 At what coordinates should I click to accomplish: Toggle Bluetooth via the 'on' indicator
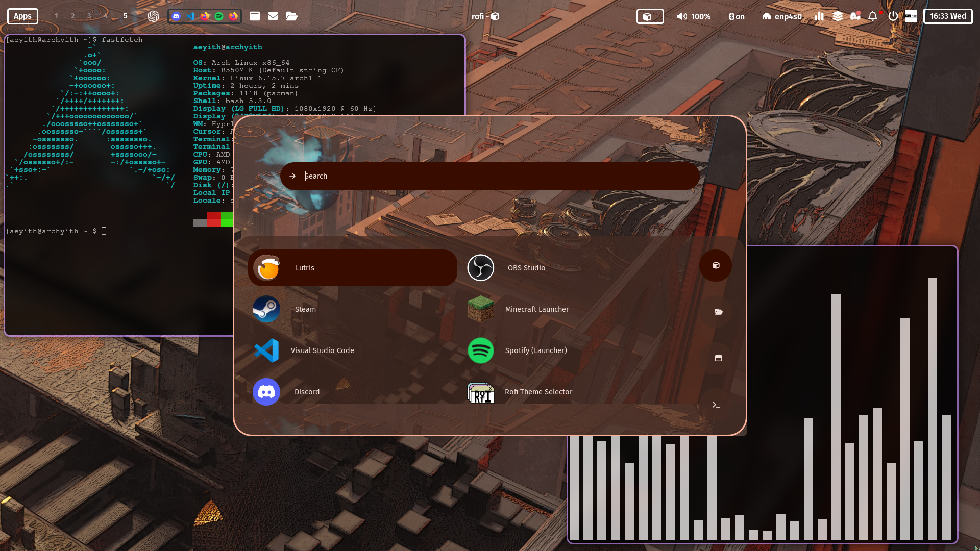pyautogui.click(x=737, y=16)
